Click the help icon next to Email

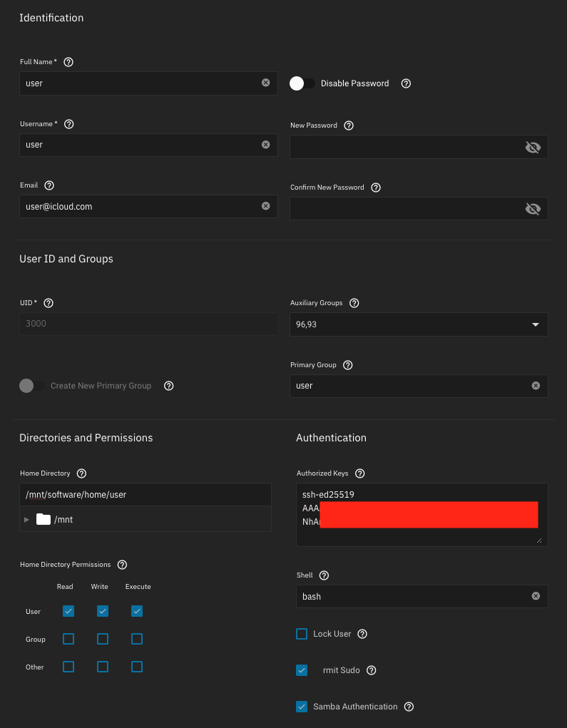click(49, 185)
